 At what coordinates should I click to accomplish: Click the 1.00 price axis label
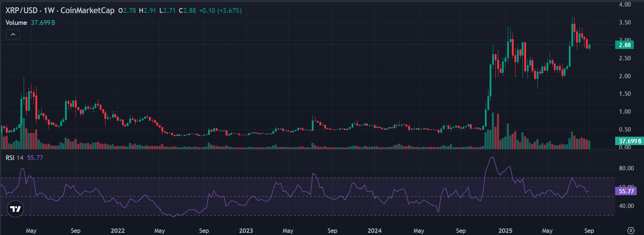[625, 112]
